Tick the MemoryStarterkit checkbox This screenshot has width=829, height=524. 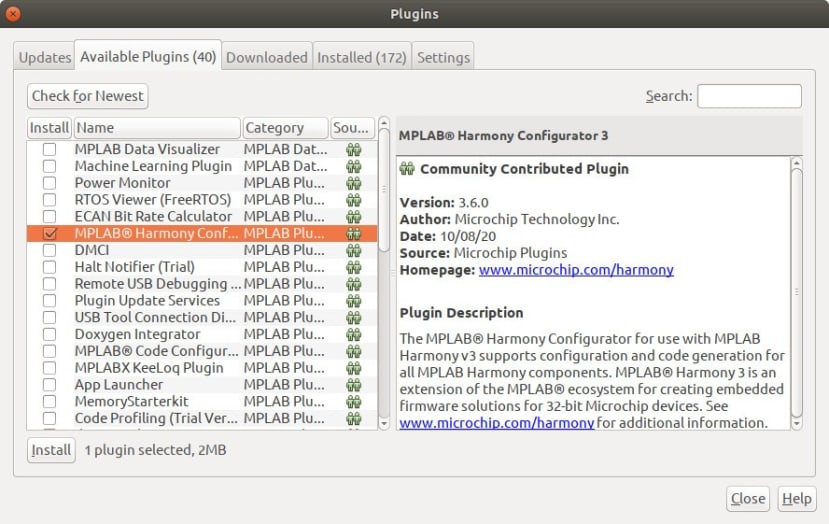click(49, 402)
